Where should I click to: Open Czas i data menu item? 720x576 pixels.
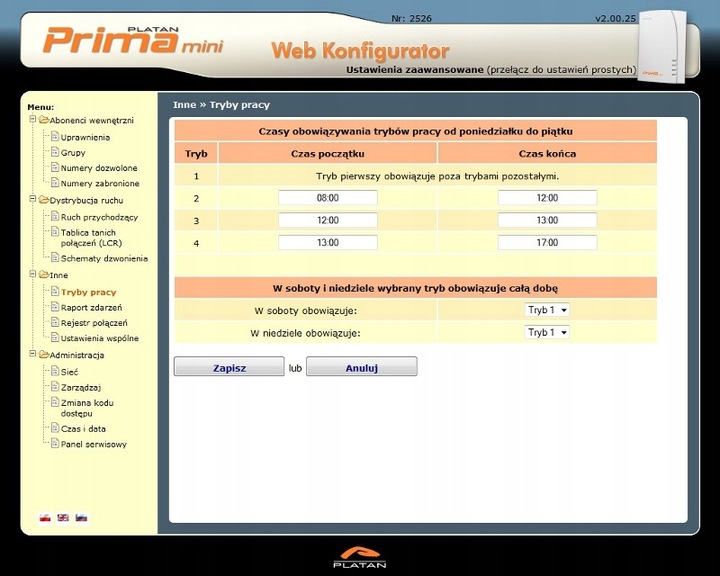coord(83,429)
